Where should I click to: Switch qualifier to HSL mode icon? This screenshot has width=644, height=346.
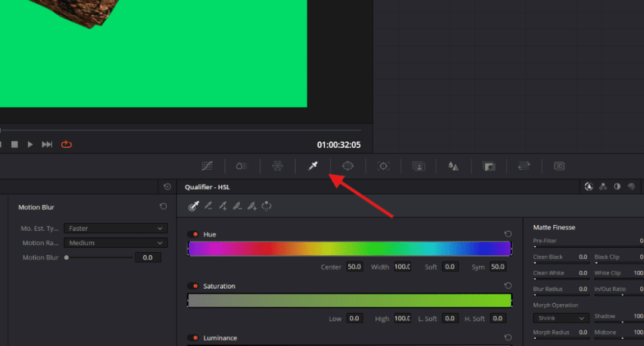point(589,187)
